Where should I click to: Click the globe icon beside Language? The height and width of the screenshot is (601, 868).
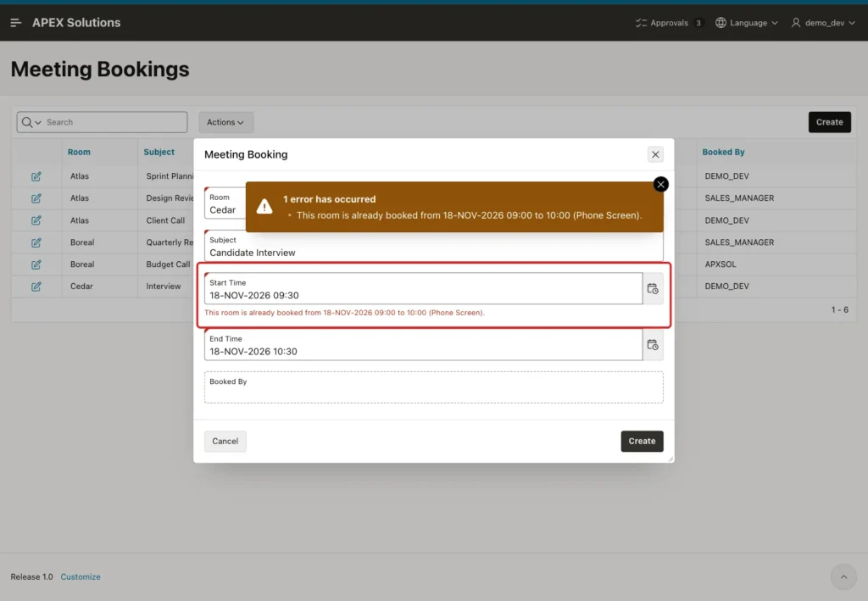721,23
